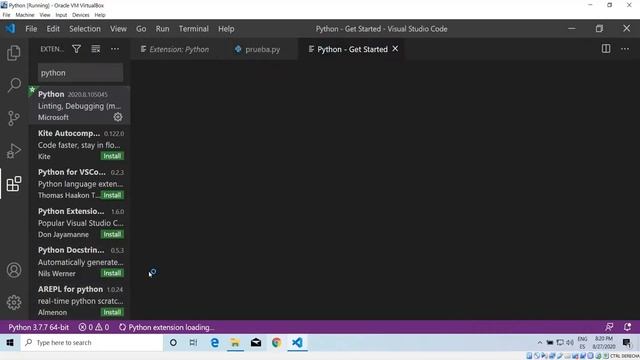
Task: Open the Selection menu
Action: [x=84, y=29]
